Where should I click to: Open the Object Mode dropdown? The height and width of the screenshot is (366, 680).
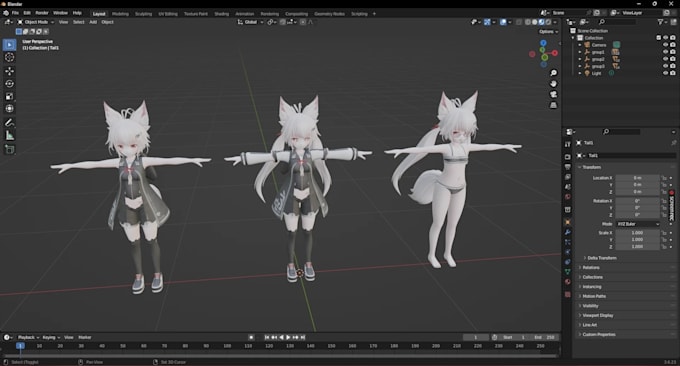[x=36, y=22]
